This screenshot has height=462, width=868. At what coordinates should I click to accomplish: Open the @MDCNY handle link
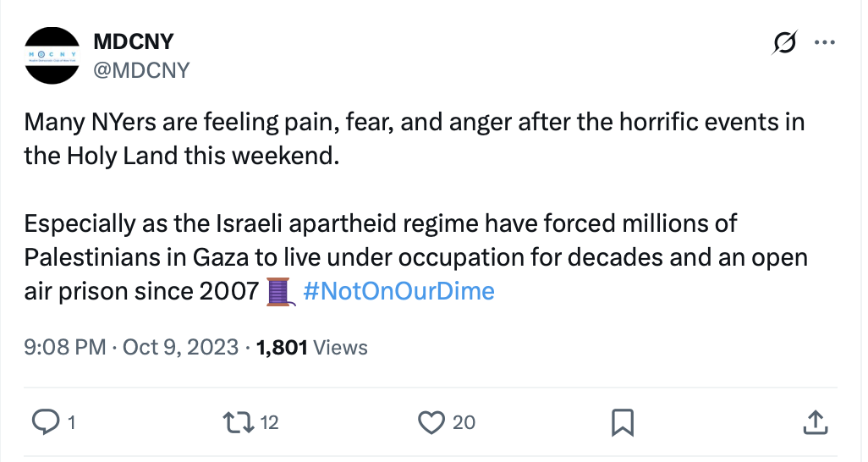[x=140, y=70]
